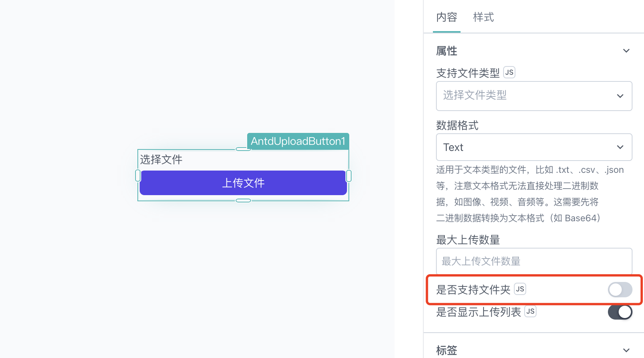This screenshot has width=644, height=358.
Task: Click right resize handle of upload widget
Action: pos(349,176)
